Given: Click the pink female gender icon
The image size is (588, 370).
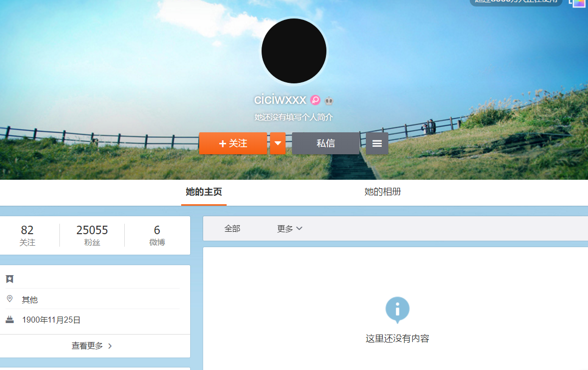Looking at the screenshot, I should click(315, 100).
